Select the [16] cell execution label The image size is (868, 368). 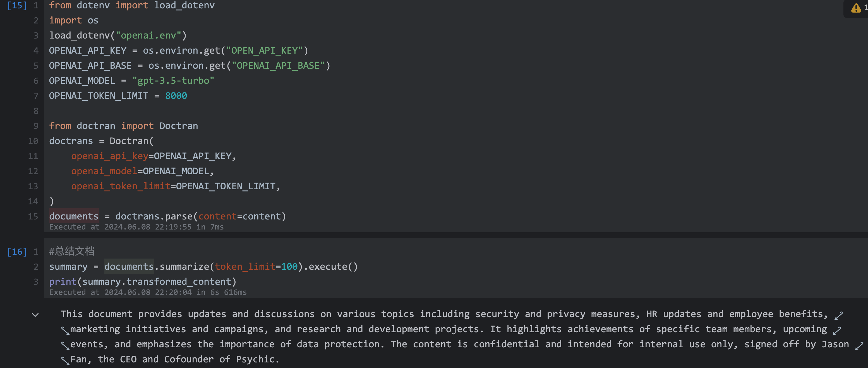17,252
